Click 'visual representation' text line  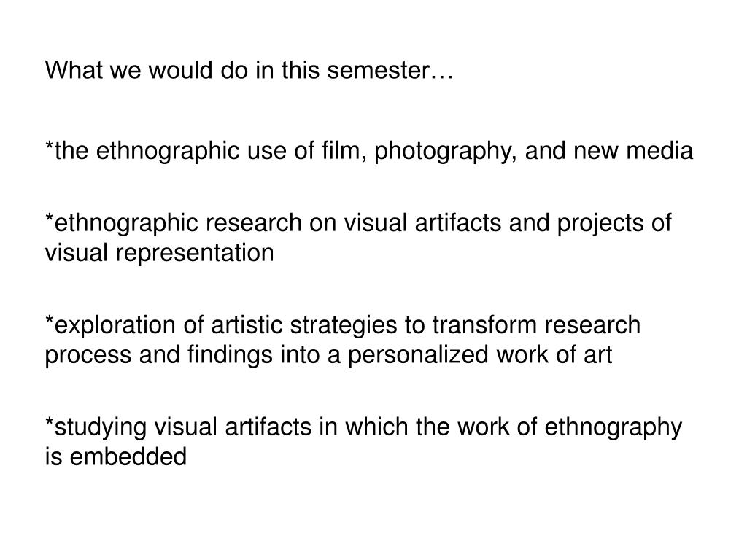pos(160,253)
